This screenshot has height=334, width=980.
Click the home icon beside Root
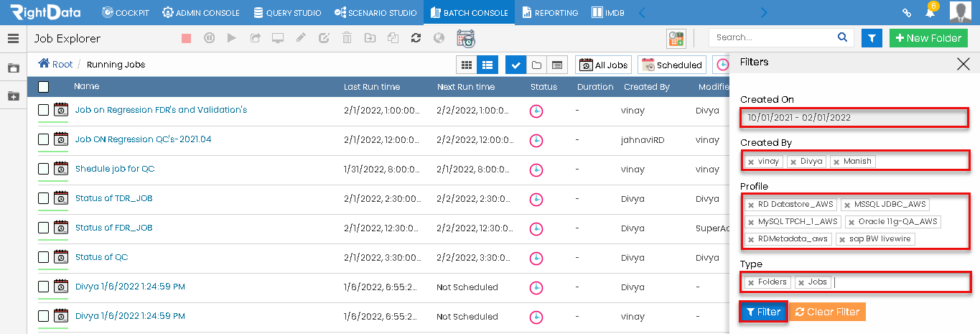[x=43, y=64]
